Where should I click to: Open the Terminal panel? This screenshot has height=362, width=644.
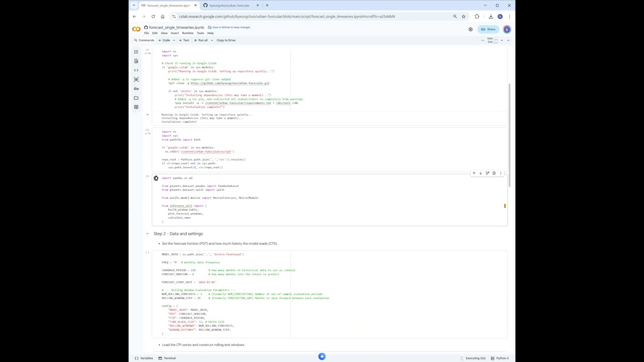coord(167,358)
